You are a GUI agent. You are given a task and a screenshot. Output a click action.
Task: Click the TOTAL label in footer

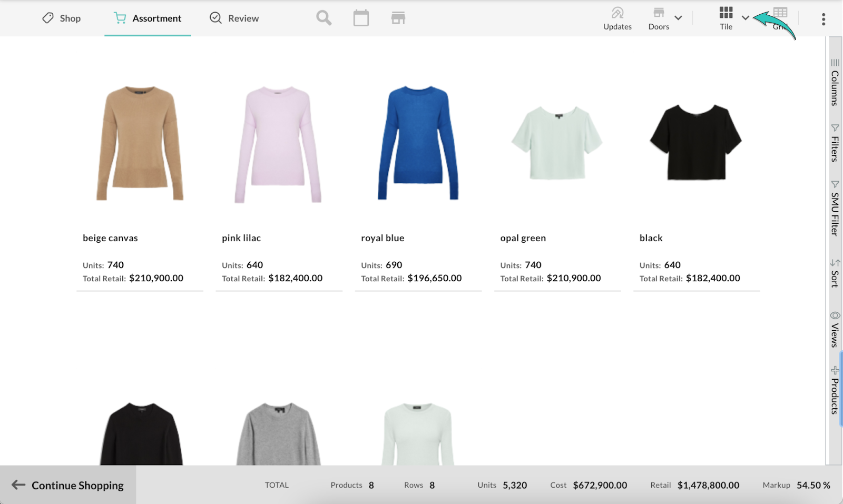click(277, 485)
